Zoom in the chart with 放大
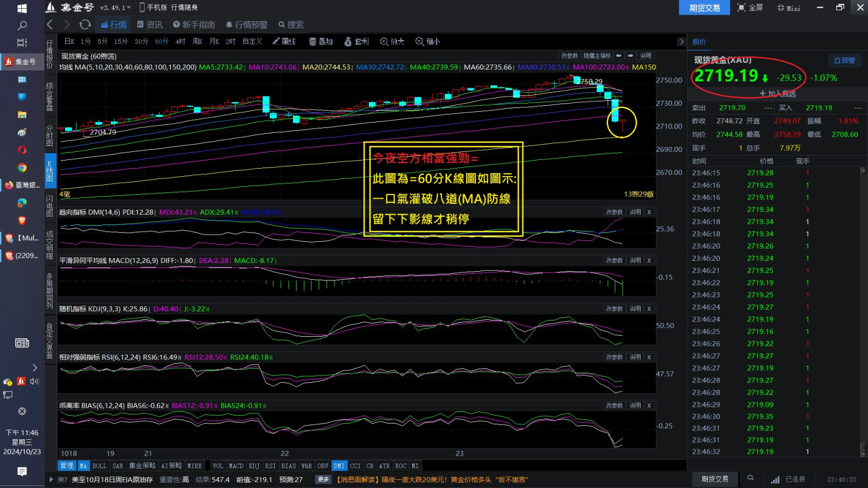Viewport: 868px width, 488px height. click(392, 42)
